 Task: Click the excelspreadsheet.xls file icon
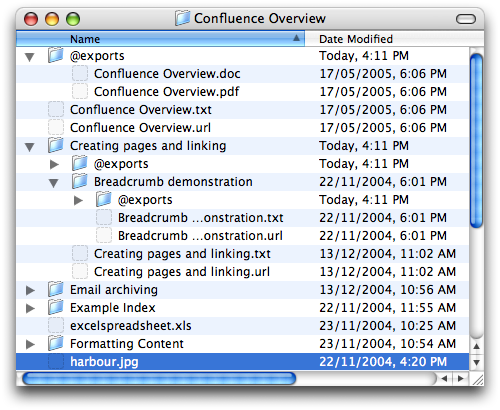pyautogui.click(x=56, y=325)
